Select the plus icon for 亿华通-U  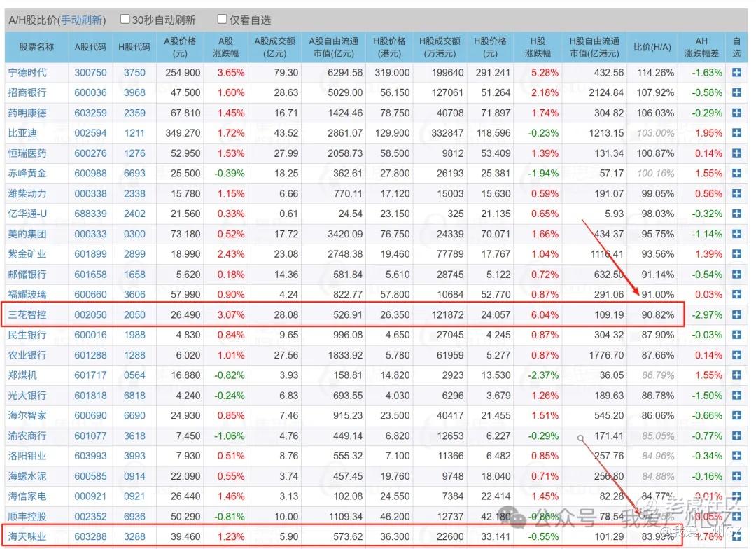coord(736,214)
